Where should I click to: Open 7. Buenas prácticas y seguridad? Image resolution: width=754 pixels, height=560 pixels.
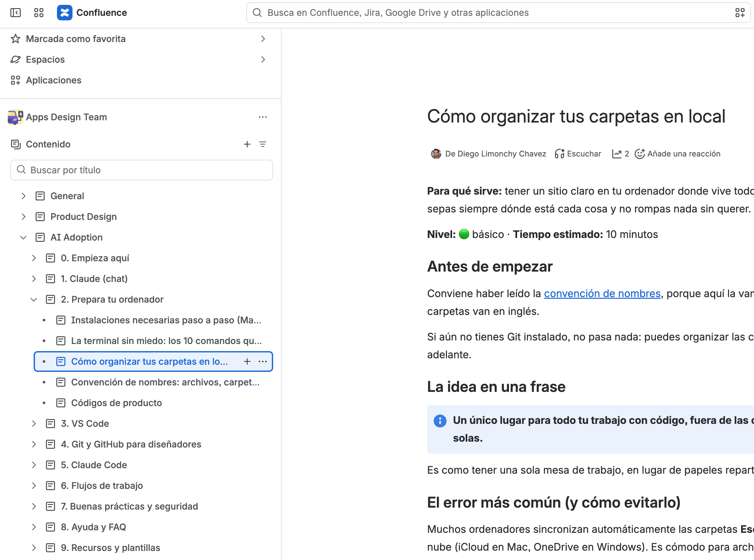(129, 506)
